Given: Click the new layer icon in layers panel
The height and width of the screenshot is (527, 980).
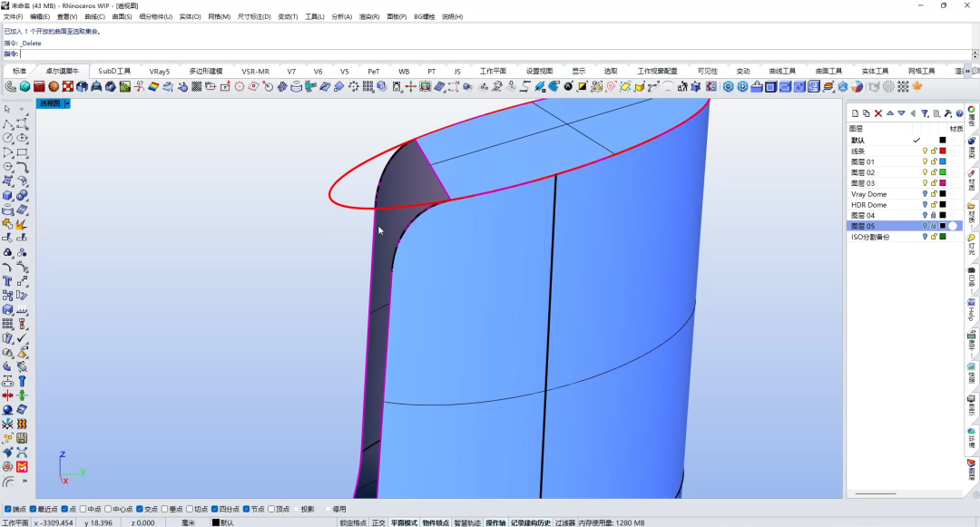Looking at the screenshot, I should coord(855,113).
